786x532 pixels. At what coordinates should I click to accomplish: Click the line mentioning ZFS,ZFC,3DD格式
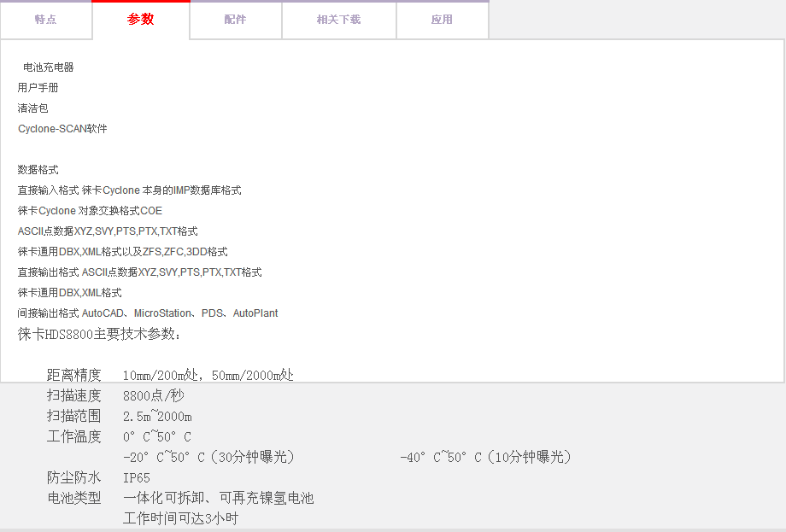(x=122, y=252)
